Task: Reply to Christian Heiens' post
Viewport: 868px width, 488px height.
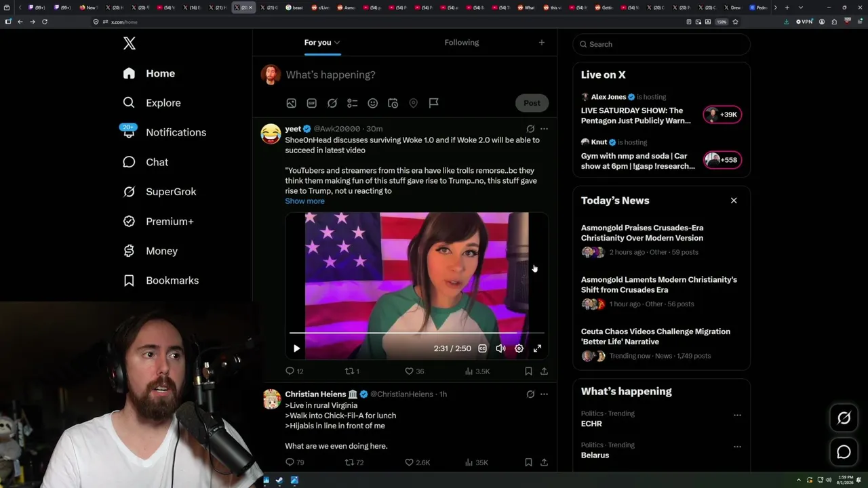Action: (x=294, y=462)
